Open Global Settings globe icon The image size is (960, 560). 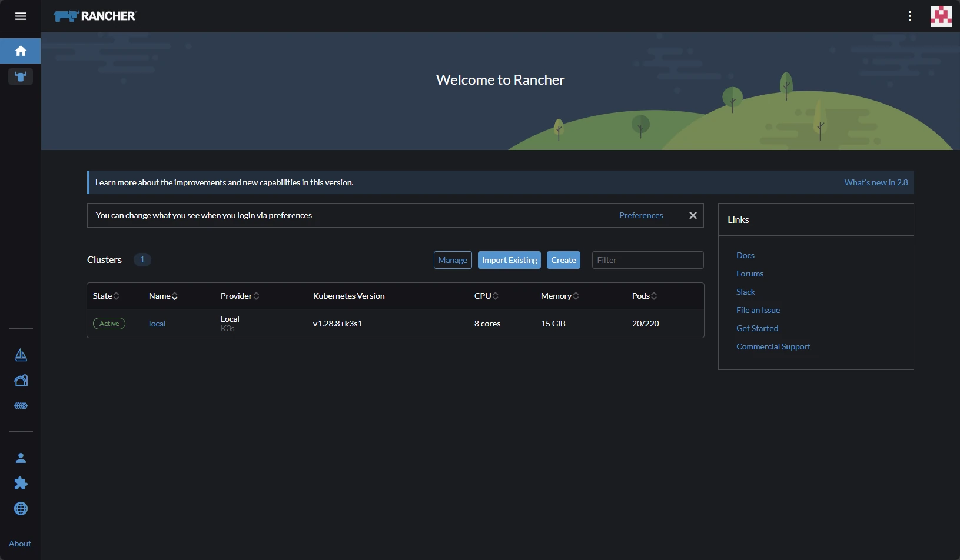point(21,509)
